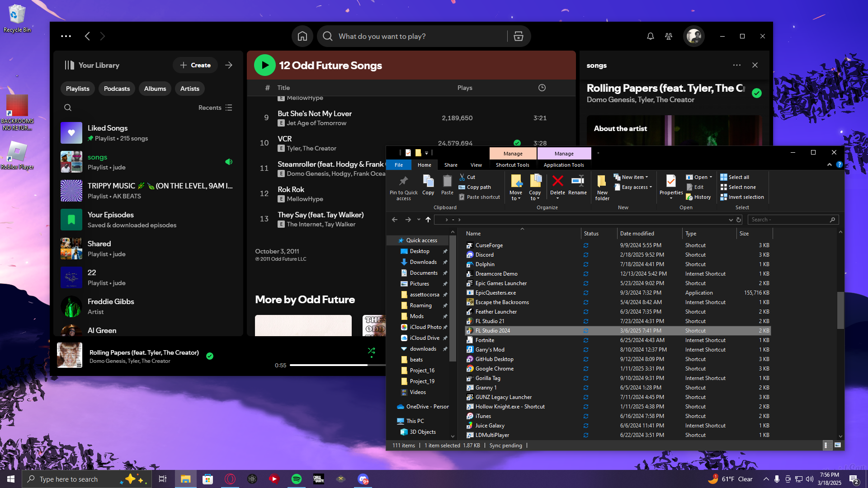Seek in Spotify playback progress bar
868x488 pixels.
(338, 365)
